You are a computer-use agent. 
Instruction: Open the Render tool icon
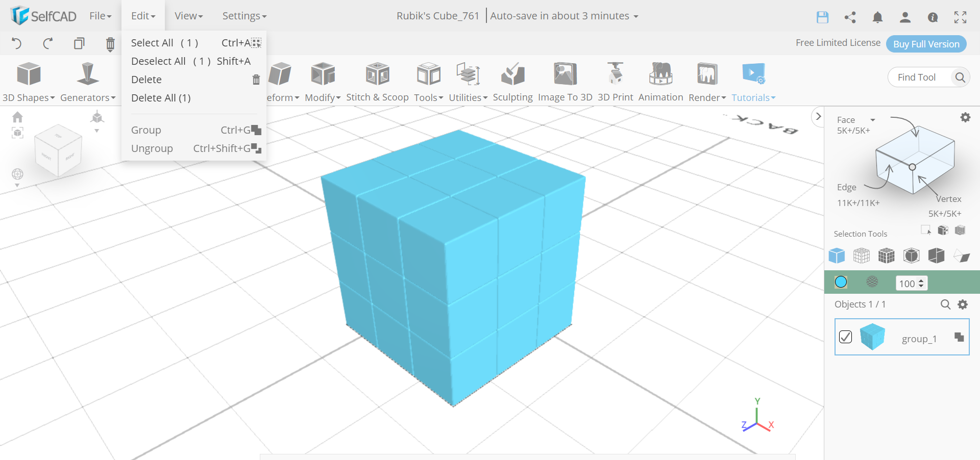pyautogui.click(x=707, y=74)
